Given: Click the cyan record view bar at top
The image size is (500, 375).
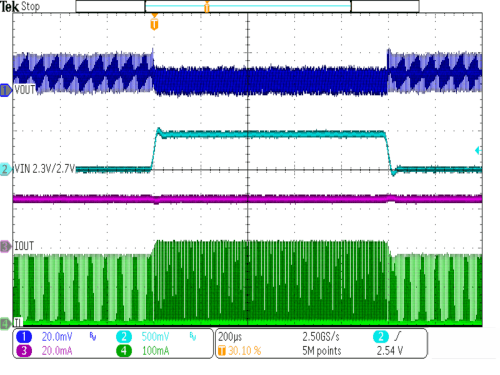Looking at the screenshot, I should (248, 6).
